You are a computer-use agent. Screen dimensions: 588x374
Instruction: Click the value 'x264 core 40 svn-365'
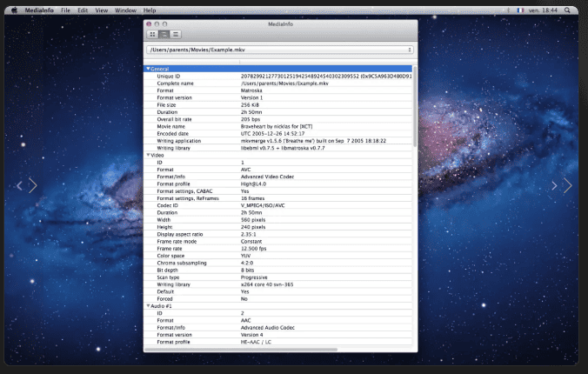point(267,284)
